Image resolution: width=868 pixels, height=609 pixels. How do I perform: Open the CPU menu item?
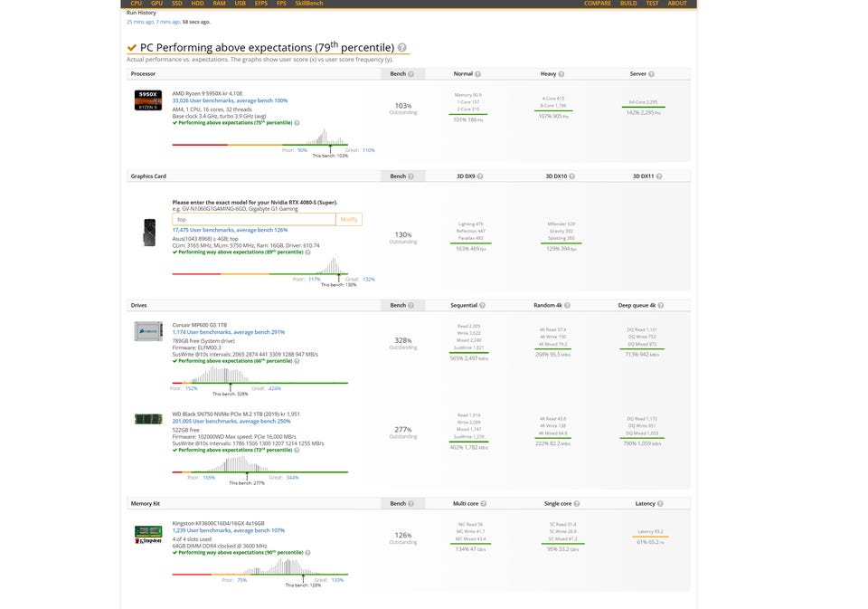[x=137, y=4]
